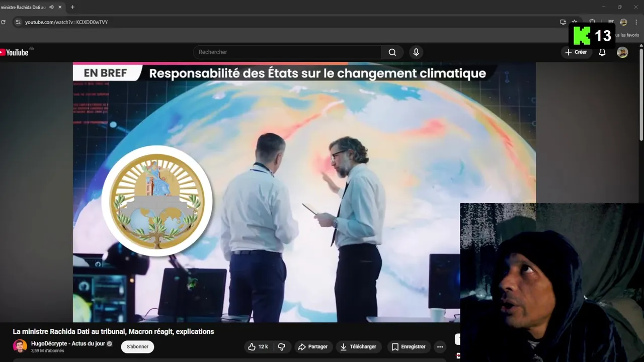Open the Chrome three-dot menu

click(x=636, y=22)
